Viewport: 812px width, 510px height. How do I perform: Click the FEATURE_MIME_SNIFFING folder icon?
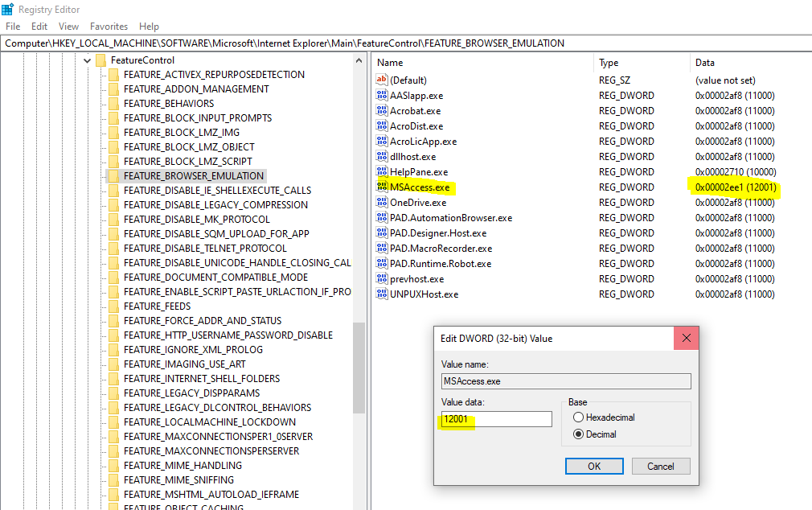click(114, 480)
